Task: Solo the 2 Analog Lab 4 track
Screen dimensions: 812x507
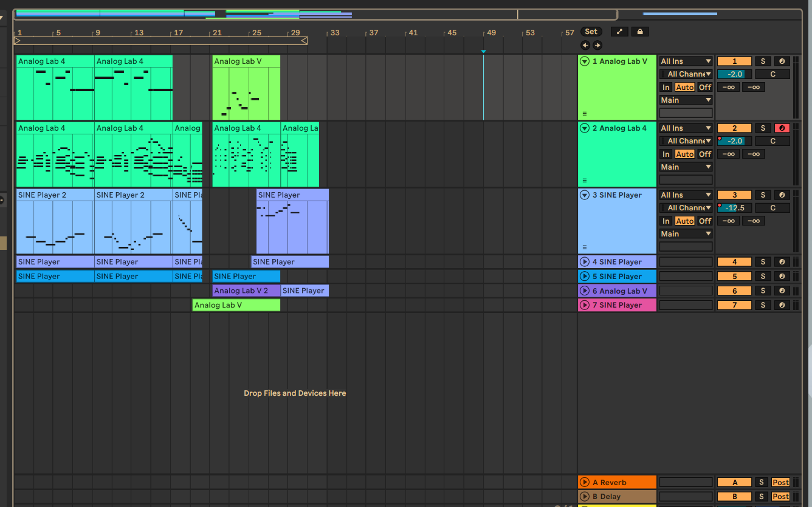Action: pyautogui.click(x=763, y=128)
